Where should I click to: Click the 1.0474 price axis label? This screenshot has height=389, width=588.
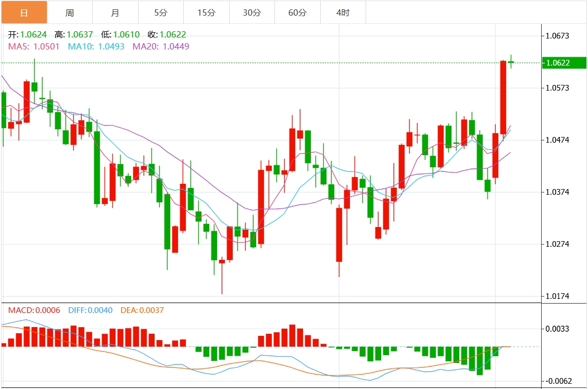point(557,140)
